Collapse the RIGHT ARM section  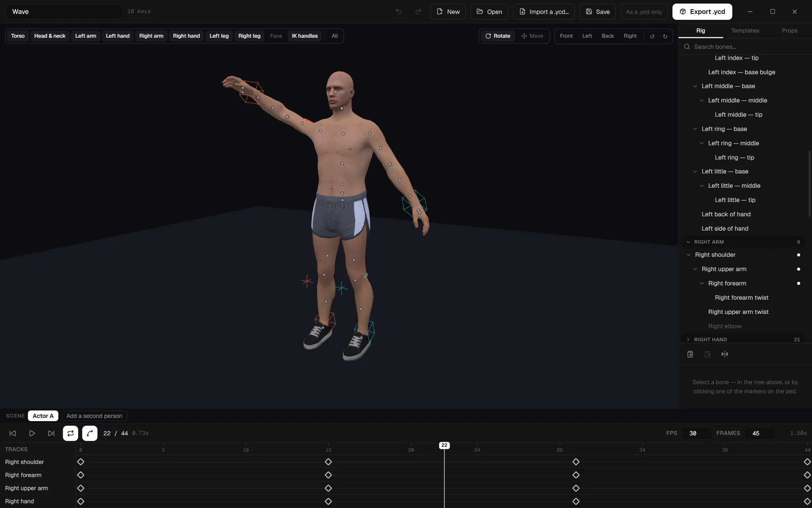(x=688, y=242)
